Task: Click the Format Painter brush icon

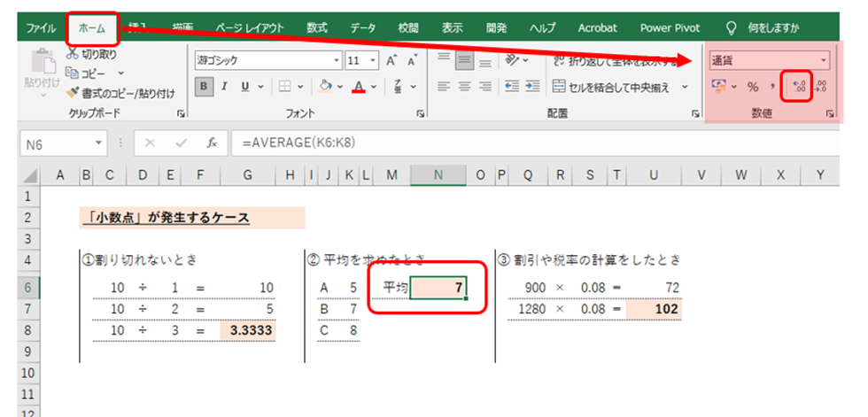Action: (x=74, y=92)
